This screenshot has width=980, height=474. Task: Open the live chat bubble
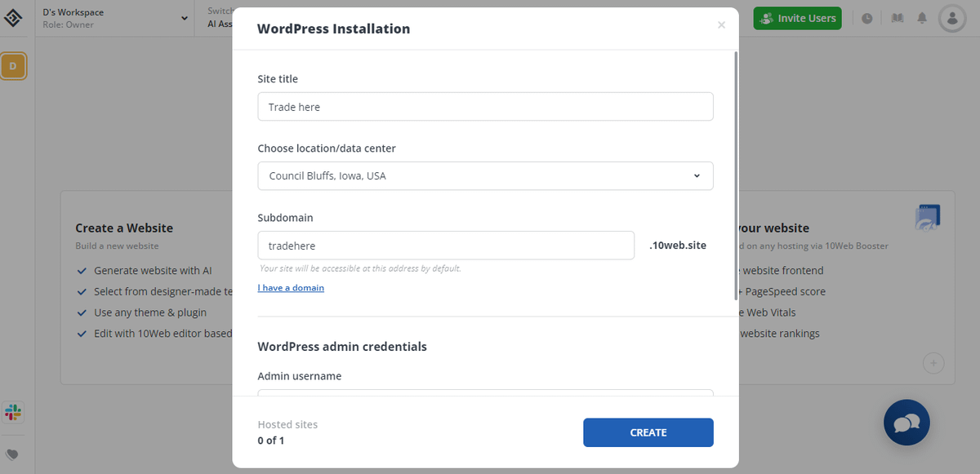(906, 422)
